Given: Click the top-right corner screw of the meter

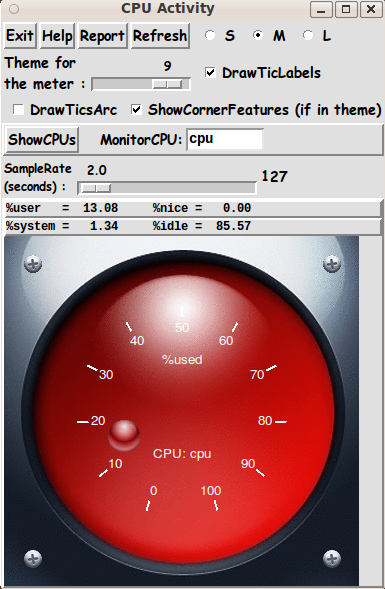Looking at the screenshot, I should coord(332,264).
